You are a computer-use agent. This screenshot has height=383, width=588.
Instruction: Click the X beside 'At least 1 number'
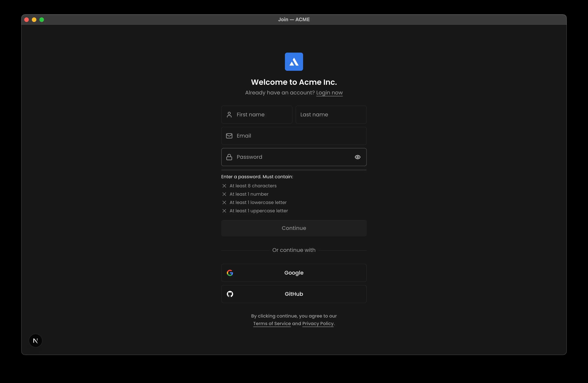point(224,194)
